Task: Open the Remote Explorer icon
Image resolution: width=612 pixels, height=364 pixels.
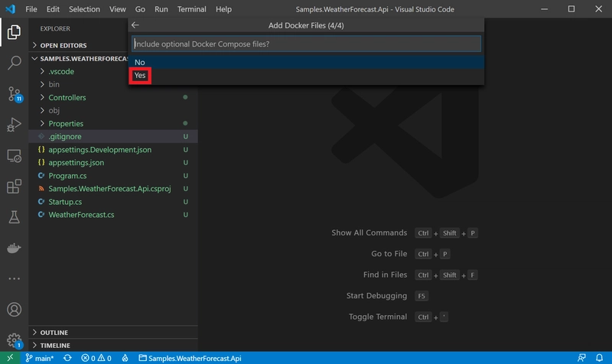Action: point(14,156)
